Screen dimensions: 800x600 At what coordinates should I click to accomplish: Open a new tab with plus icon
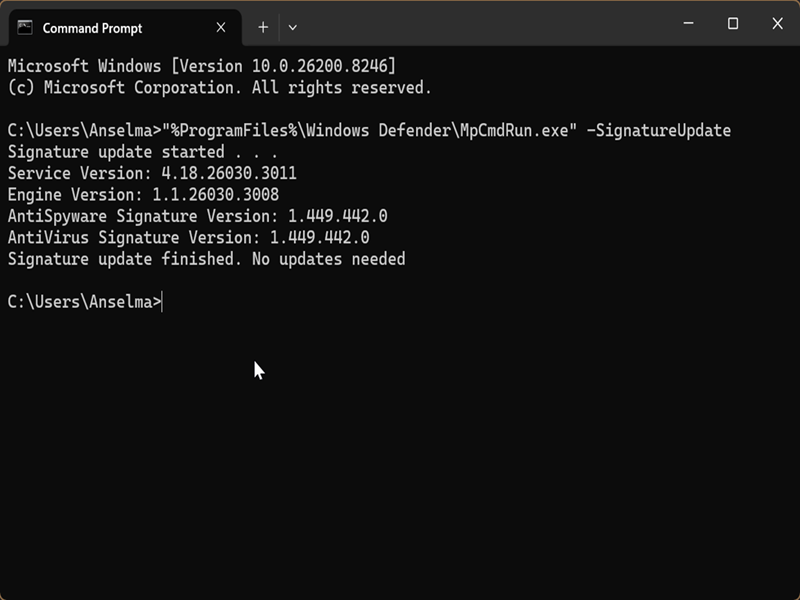pos(263,27)
